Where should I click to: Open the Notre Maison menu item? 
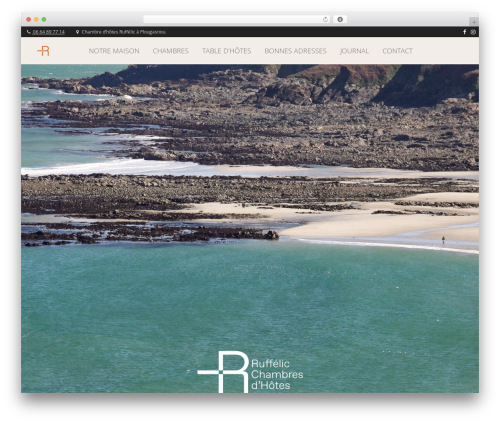114,51
